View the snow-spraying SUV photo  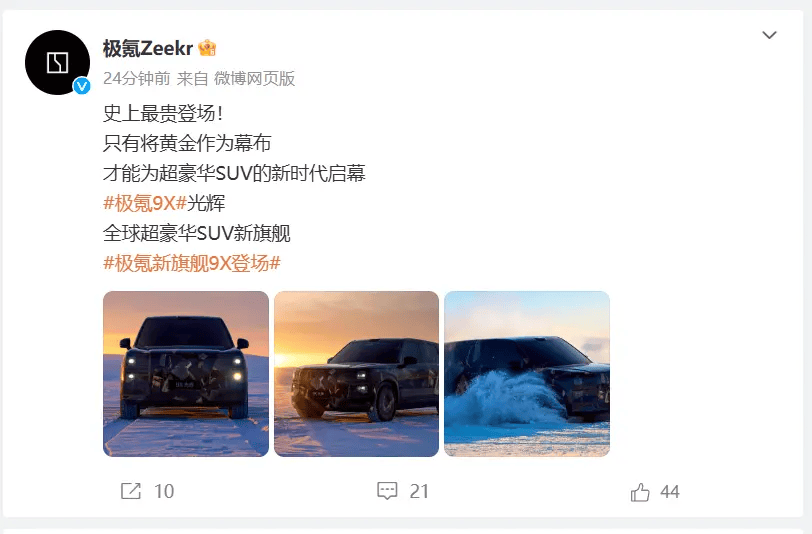coord(527,374)
